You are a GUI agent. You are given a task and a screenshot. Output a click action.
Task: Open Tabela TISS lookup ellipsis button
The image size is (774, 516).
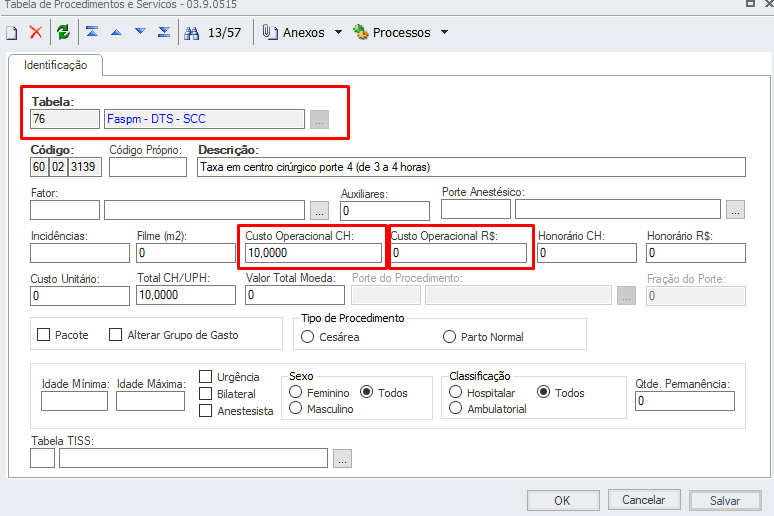(342, 458)
